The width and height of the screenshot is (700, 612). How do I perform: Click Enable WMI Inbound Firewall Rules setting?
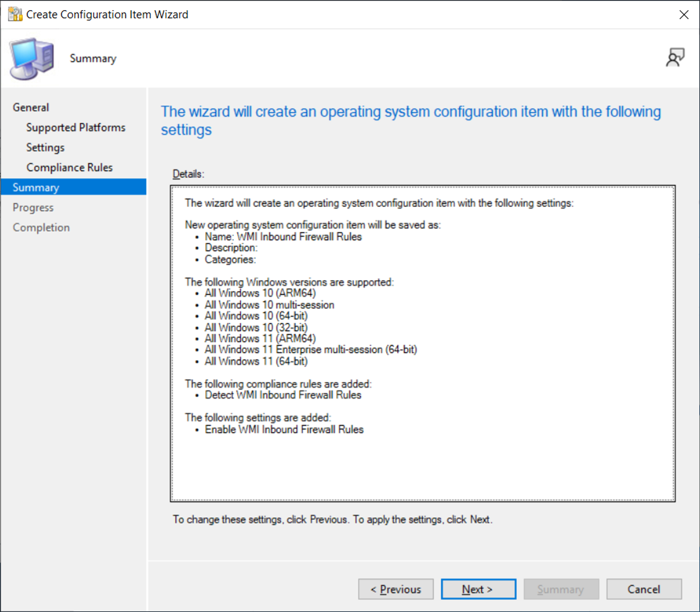click(x=284, y=429)
